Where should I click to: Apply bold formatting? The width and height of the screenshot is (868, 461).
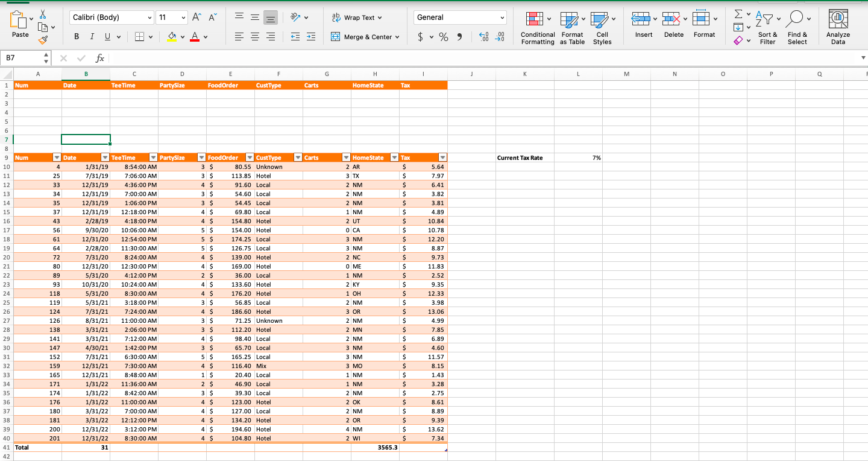(x=76, y=36)
